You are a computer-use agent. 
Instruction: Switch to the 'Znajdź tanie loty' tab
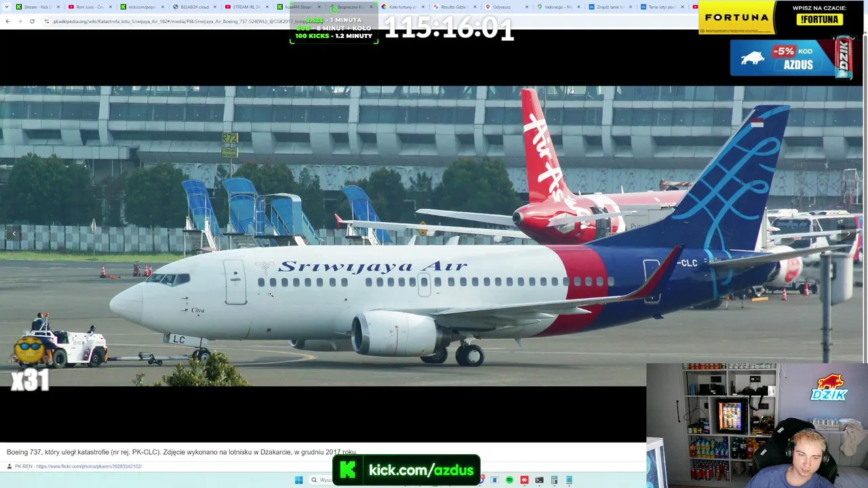point(611,7)
